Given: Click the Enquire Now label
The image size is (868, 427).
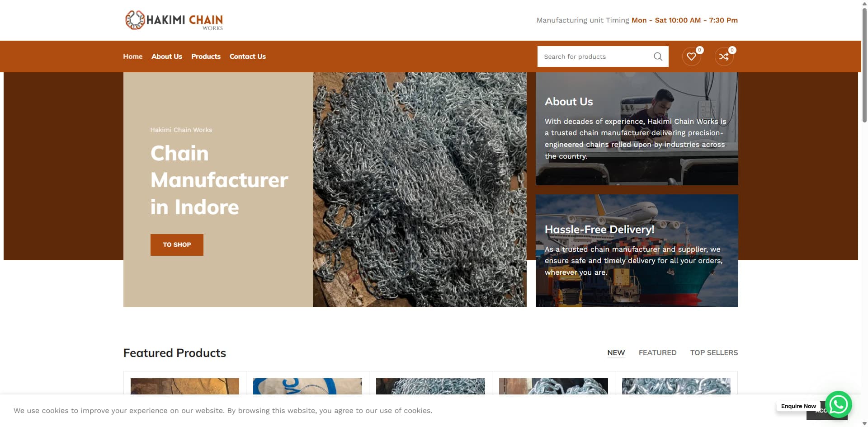Looking at the screenshot, I should (x=798, y=406).
